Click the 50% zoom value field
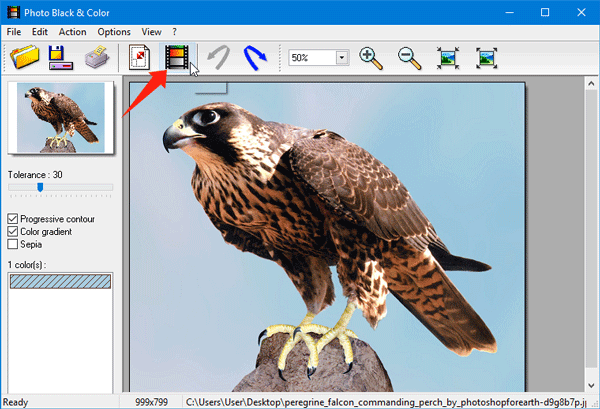The width and height of the screenshot is (600, 409). click(312, 58)
